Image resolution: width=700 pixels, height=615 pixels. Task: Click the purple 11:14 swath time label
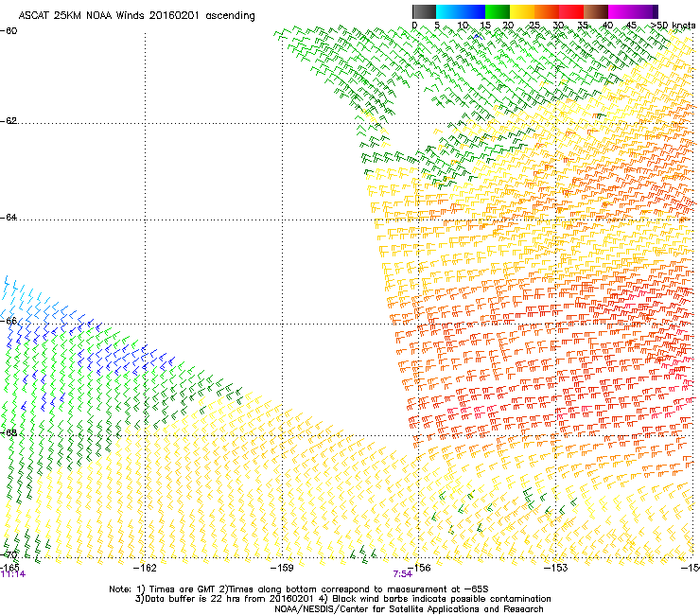pos(13,574)
